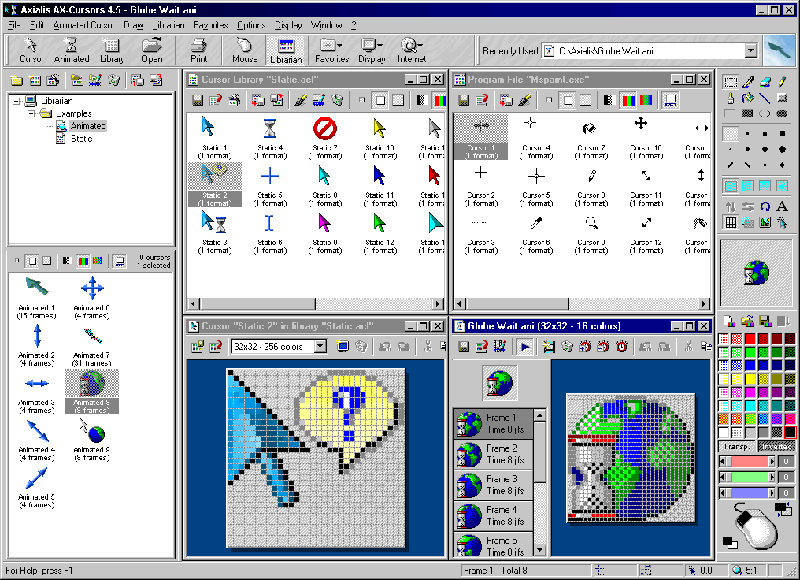Collapse the Examples folder in the tree

pyautogui.click(x=32, y=113)
